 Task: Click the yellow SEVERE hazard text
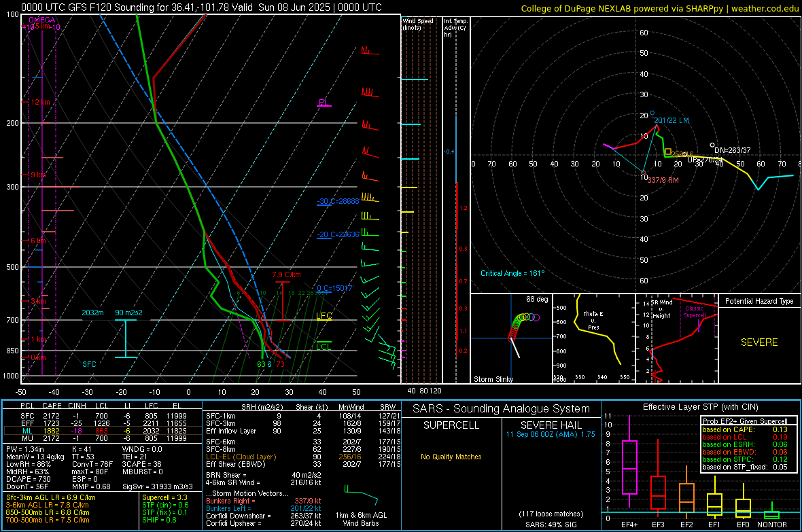click(759, 342)
